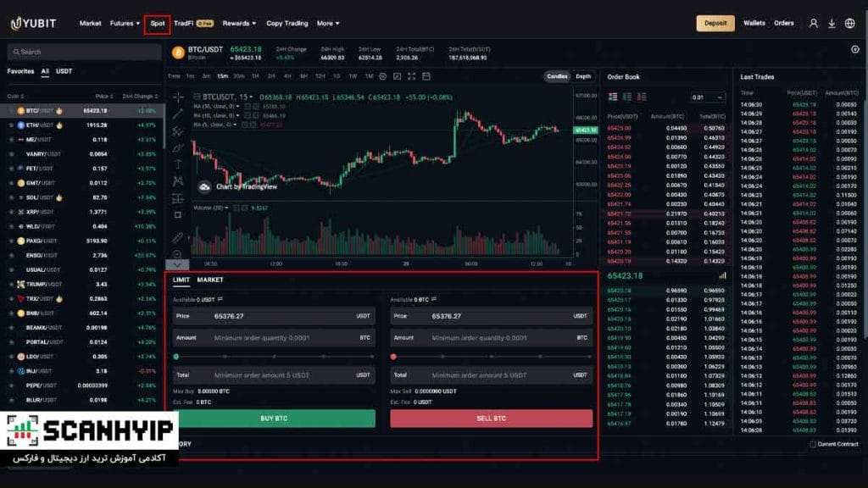
Task: Favorite the BTC/USDT pair star
Action: [x=11, y=111]
